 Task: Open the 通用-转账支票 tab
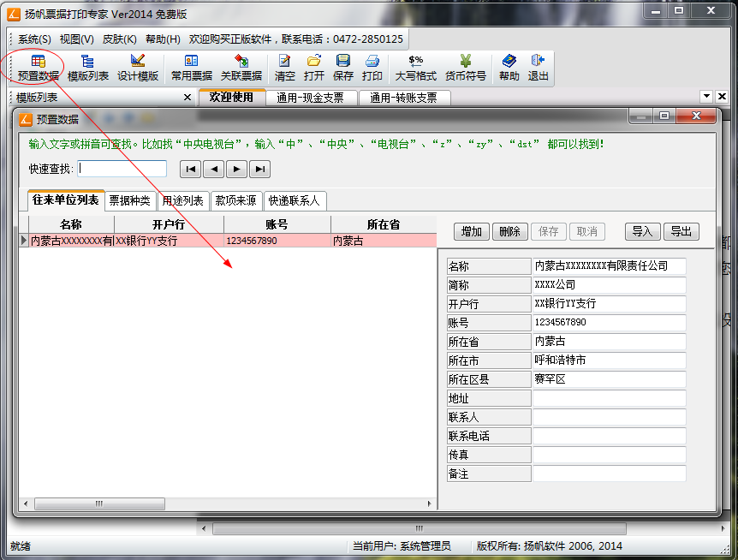[406, 97]
